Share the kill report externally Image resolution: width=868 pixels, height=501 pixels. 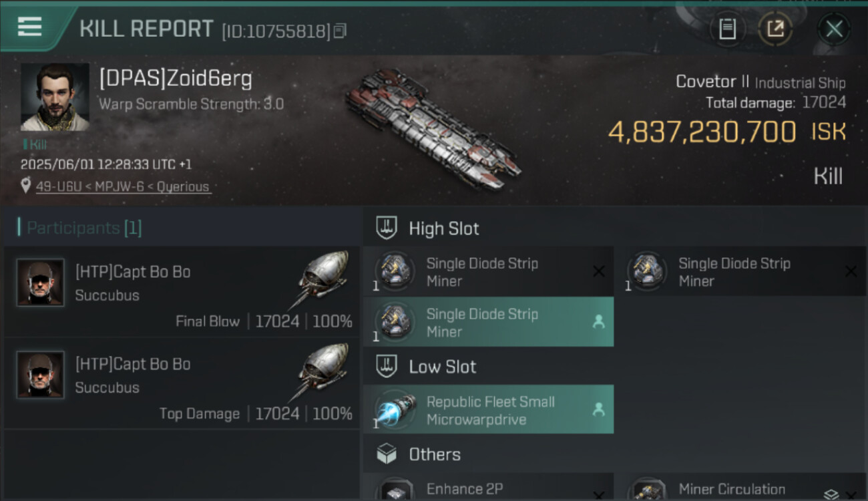[775, 29]
